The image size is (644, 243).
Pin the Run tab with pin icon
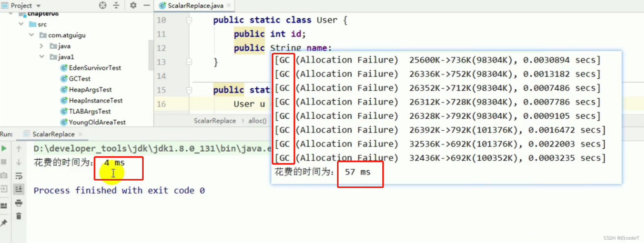[4, 223]
